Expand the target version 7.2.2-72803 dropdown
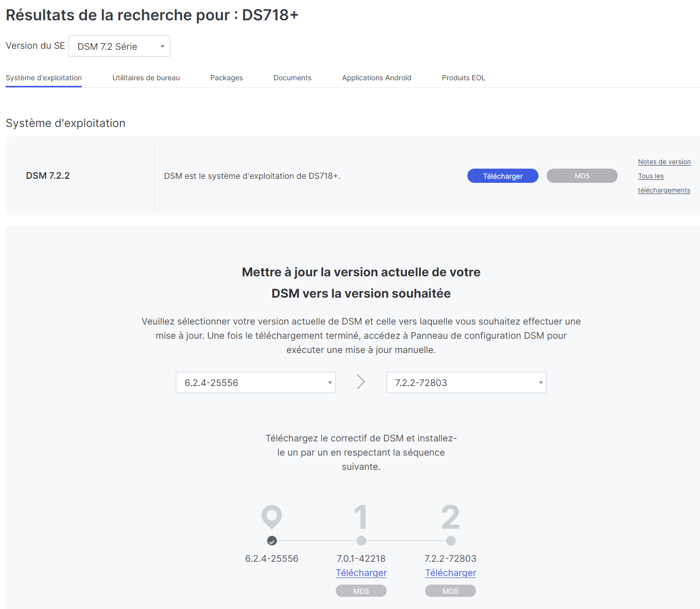The width and height of the screenshot is (700, 609). pos(466,382)
